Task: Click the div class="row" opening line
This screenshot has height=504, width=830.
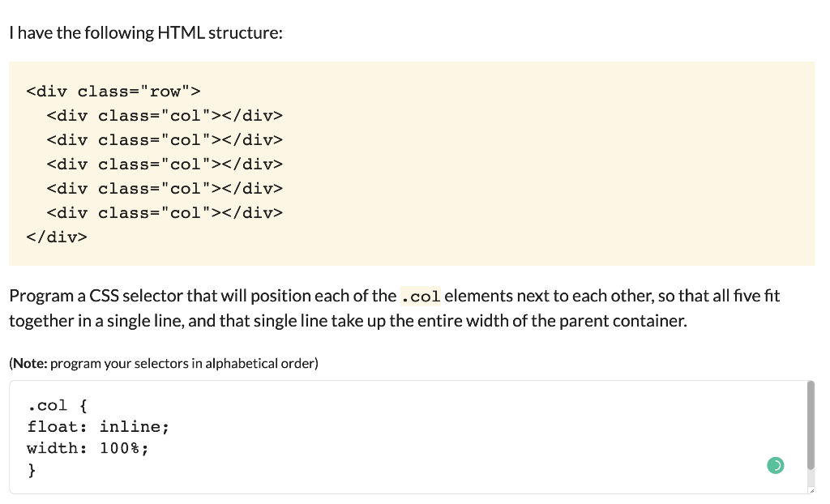Action: point(113,92)
